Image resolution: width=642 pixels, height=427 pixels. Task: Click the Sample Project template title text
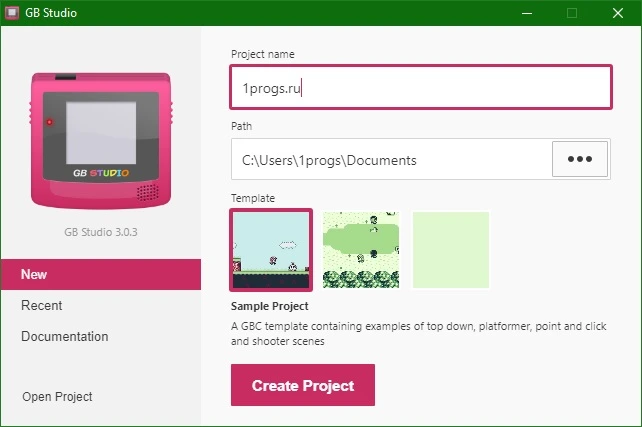[x=269, y=306]
